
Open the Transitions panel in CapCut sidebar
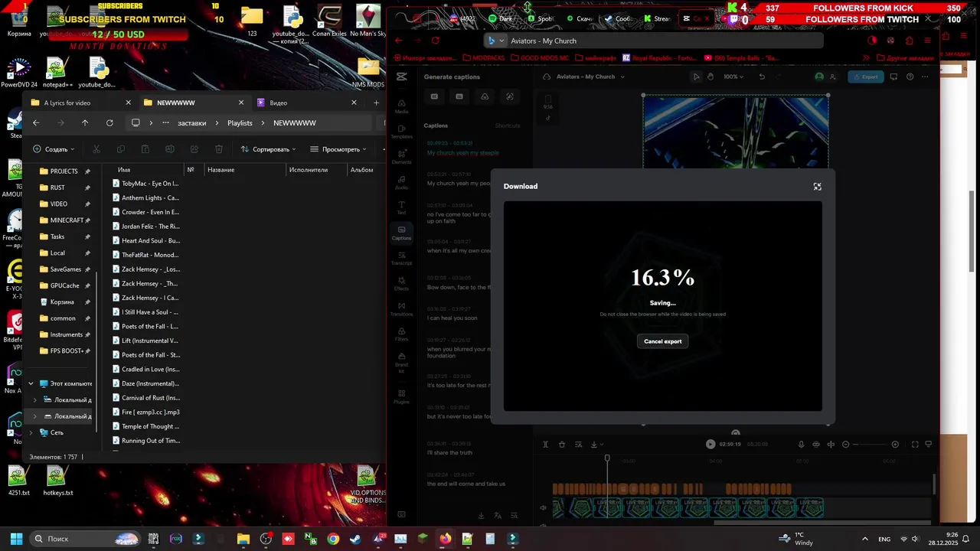401,308
